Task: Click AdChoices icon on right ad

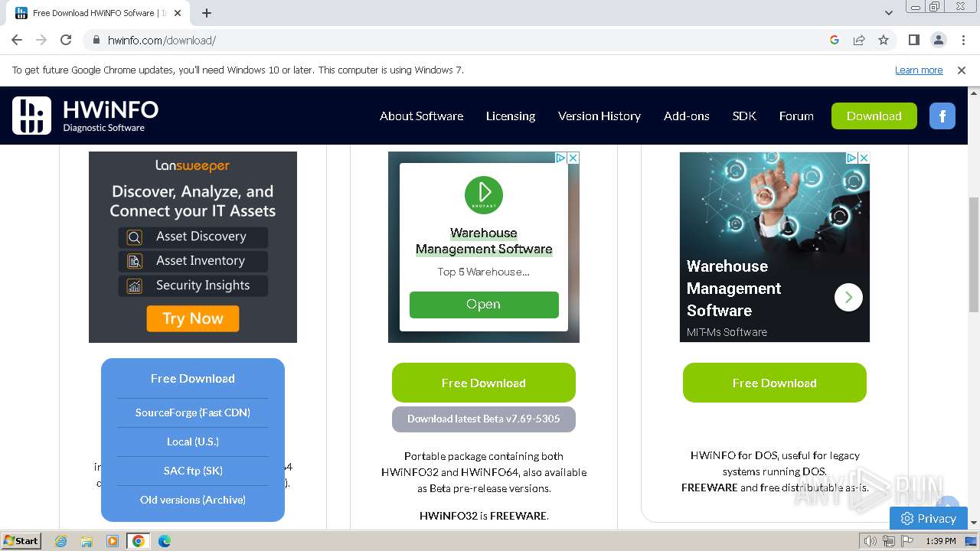Action: pyautogui.click(x=851, y=158)
